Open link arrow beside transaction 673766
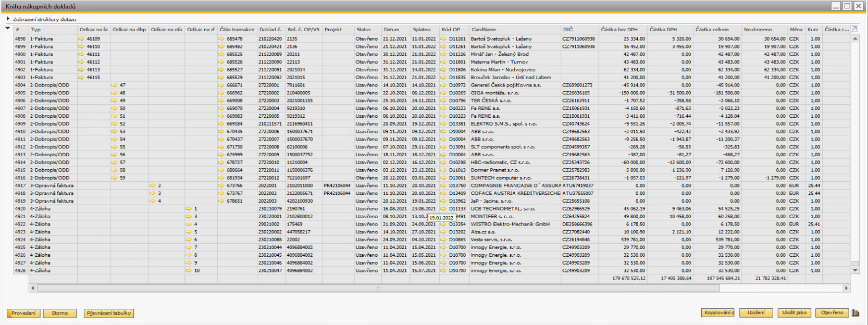This screenshot has width=868, height=325. [221, 186]
